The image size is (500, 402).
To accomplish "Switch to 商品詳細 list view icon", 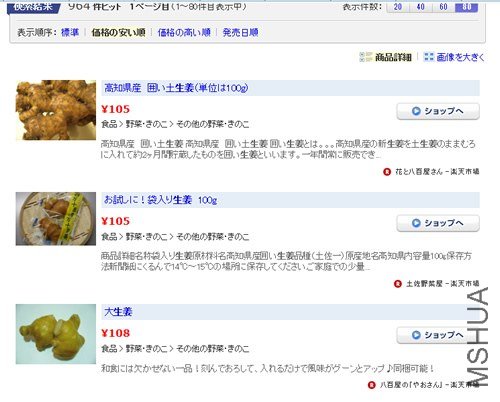I will click(365, 57).
